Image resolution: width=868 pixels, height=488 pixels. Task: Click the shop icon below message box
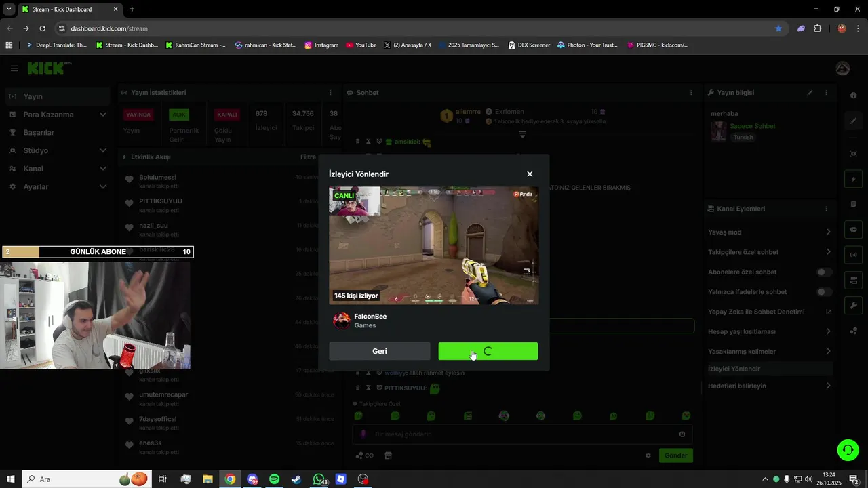click(389, 455)
